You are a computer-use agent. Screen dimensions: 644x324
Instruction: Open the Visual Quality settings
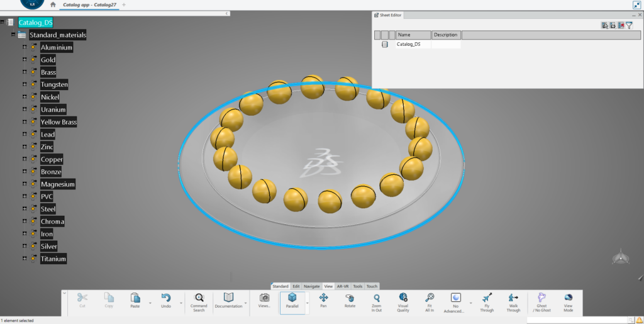[x=403, y=298]
